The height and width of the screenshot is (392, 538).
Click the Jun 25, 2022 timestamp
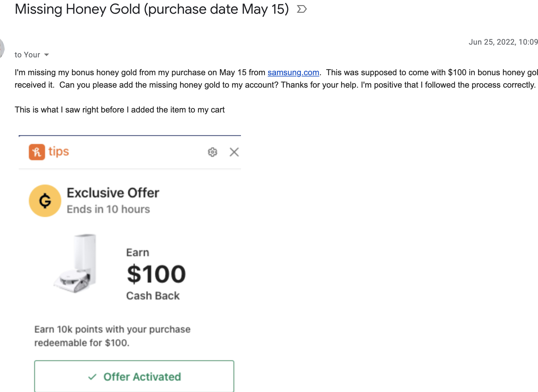pyautogui.click(x=503, y=42)
